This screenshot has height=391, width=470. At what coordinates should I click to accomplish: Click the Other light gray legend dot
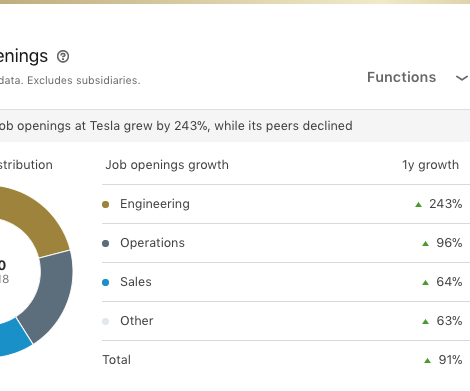[105, 321]
